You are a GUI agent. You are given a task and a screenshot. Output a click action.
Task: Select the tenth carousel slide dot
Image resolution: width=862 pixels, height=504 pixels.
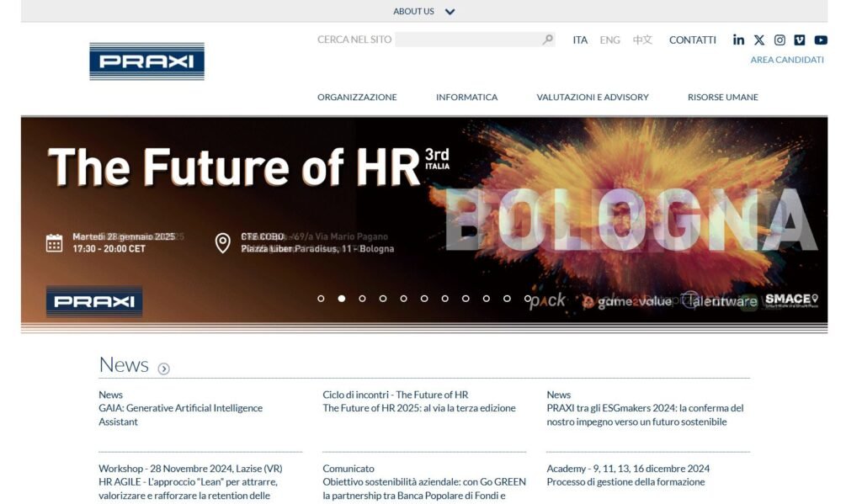[507, 299]
